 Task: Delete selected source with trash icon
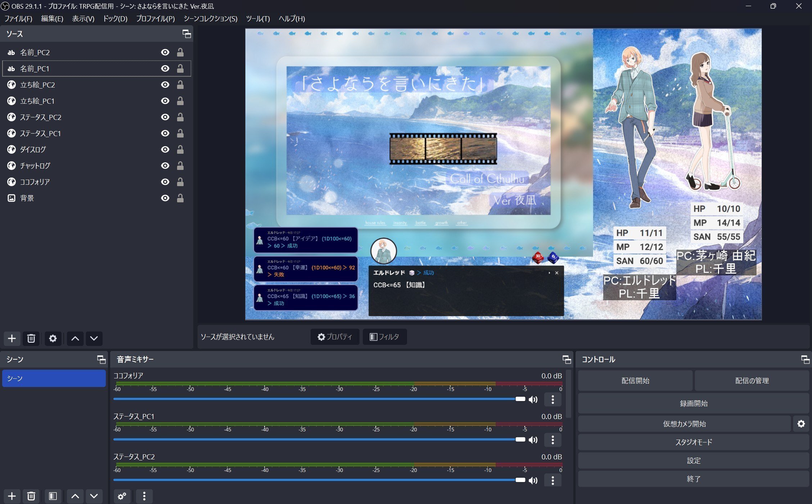click(x=31, y=338)
